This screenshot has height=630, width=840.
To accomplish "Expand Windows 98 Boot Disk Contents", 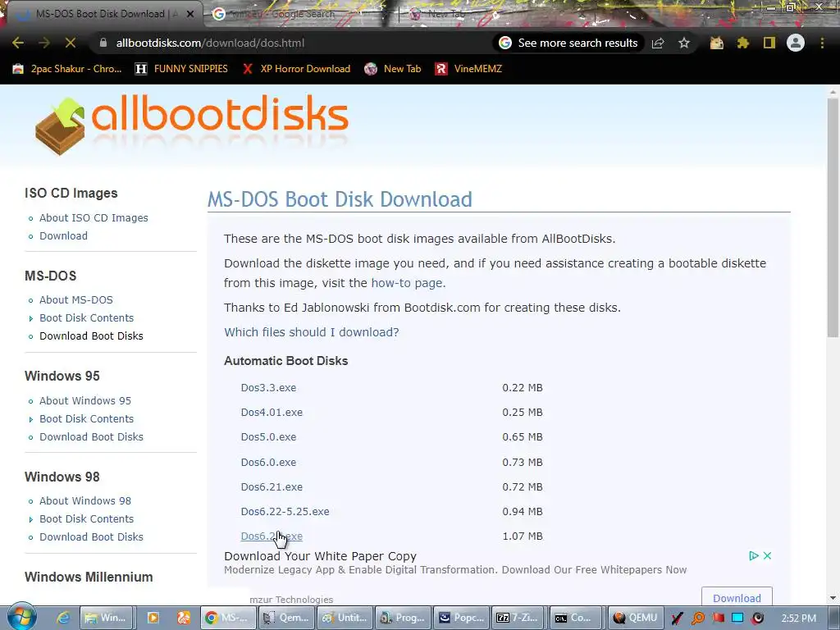I will [86, 518].
